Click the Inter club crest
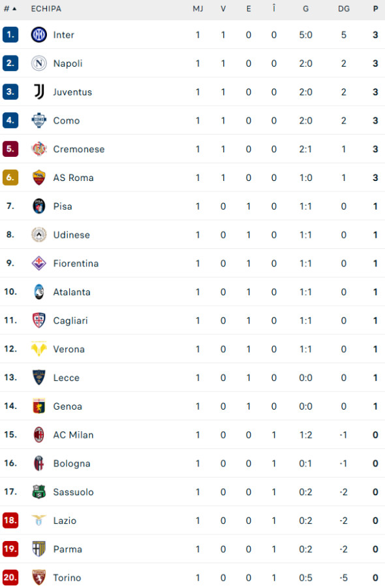The image size is (385, 588). (x=38, y=35)
